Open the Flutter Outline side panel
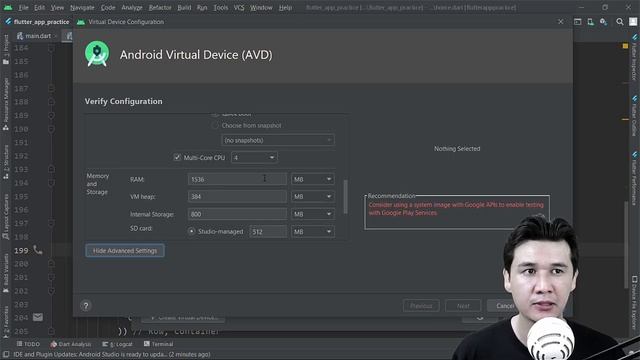 [x=634, y=116]
